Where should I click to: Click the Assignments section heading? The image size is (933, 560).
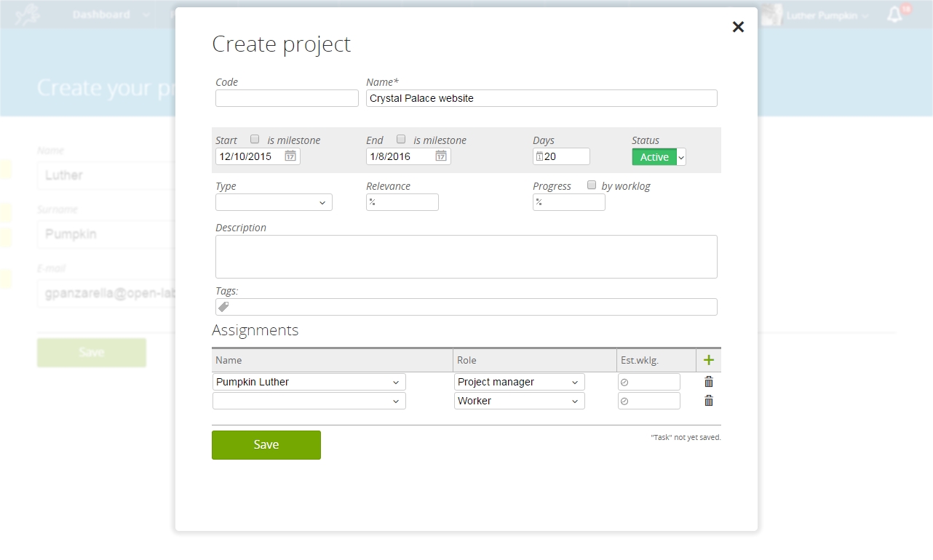point(255,330)
